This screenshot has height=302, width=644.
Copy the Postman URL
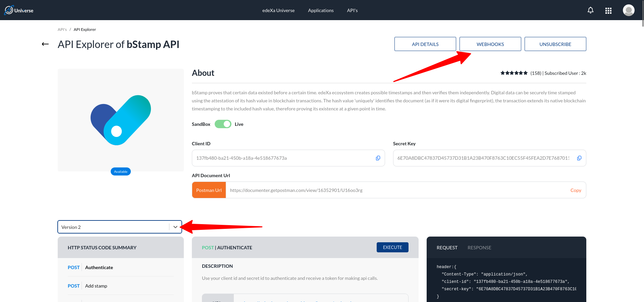tap(576, 190)
